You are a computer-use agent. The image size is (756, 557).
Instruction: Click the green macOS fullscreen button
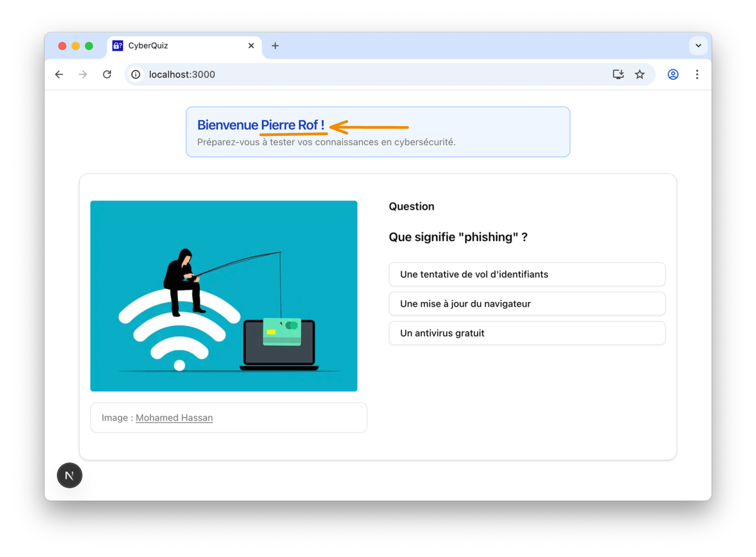tap(89, 46)
